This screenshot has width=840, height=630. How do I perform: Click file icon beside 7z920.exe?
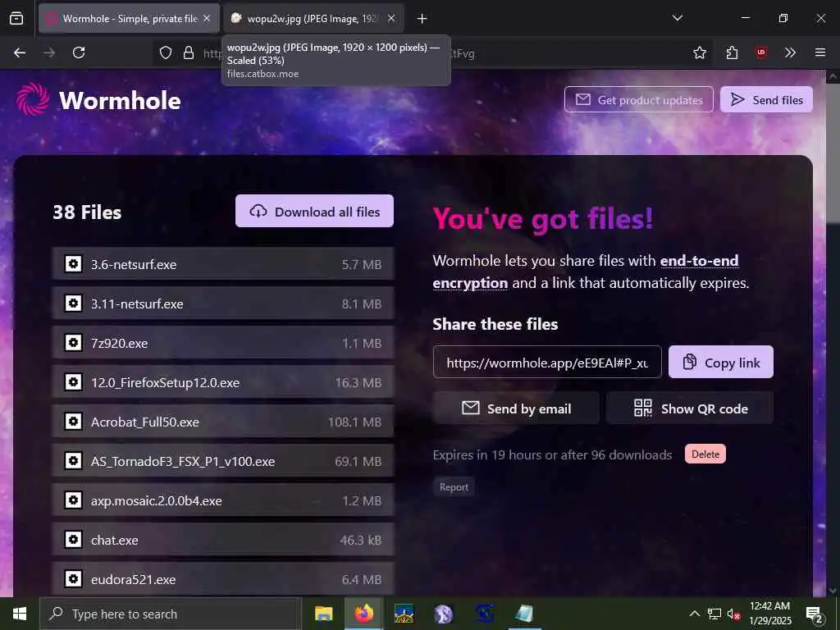73,342
